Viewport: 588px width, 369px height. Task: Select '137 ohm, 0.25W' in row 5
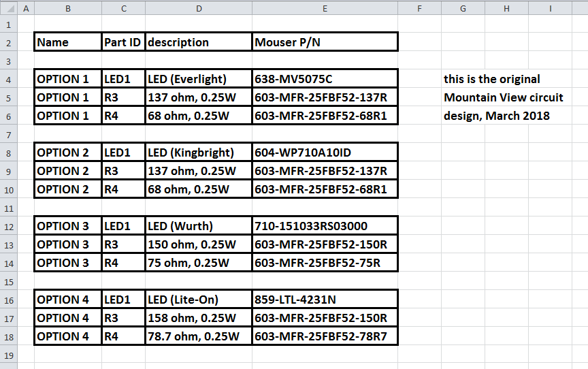[199, 97]
